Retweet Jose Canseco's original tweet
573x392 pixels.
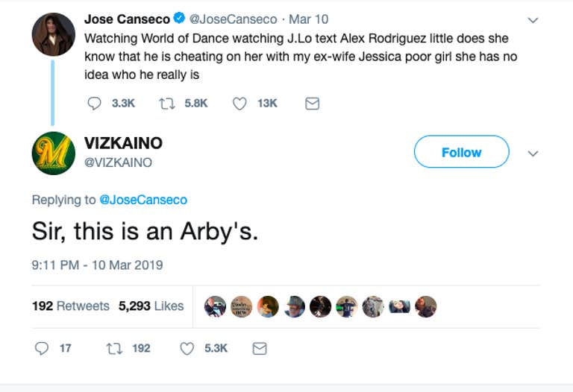pyautogui.click(x=166, y=104)
